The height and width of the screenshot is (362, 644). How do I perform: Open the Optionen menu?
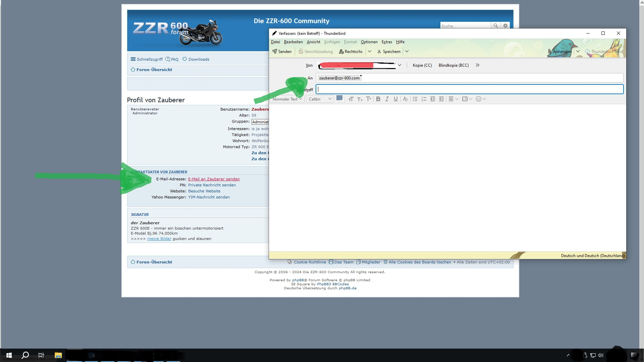pos(369,42)
